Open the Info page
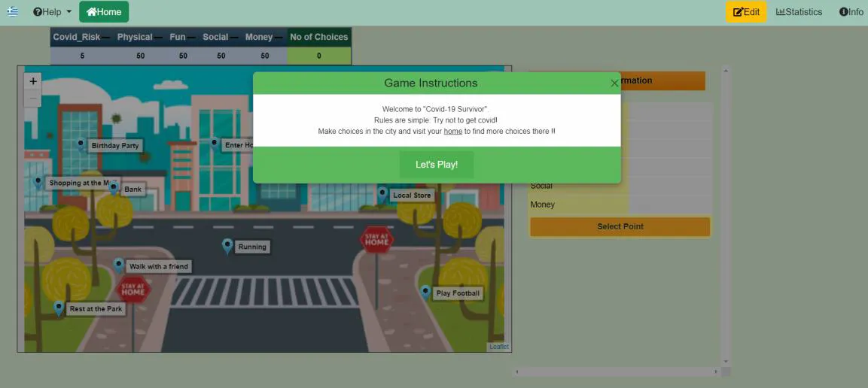The image size is (868, 388). point(851,12)
